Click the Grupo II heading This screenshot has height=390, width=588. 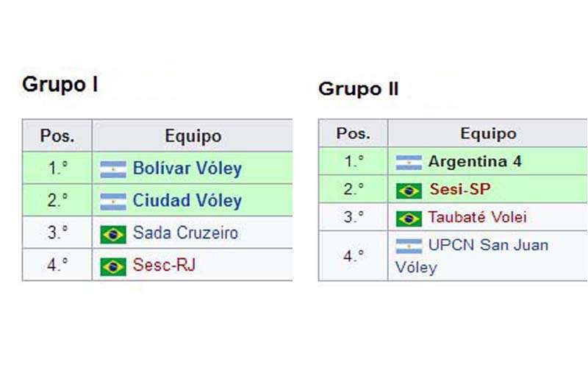click(x=358, y=89)
